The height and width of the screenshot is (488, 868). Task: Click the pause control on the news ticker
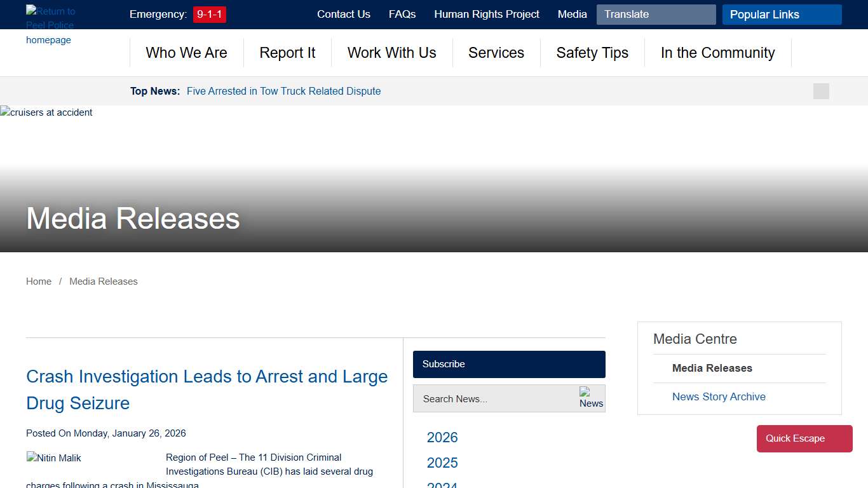[820, 91]
